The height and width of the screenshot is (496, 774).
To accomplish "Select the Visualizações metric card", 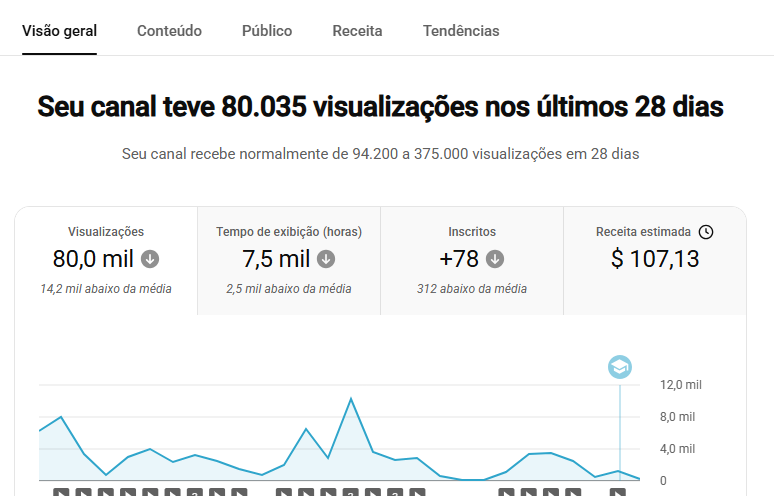I will (x=106, y=261).
